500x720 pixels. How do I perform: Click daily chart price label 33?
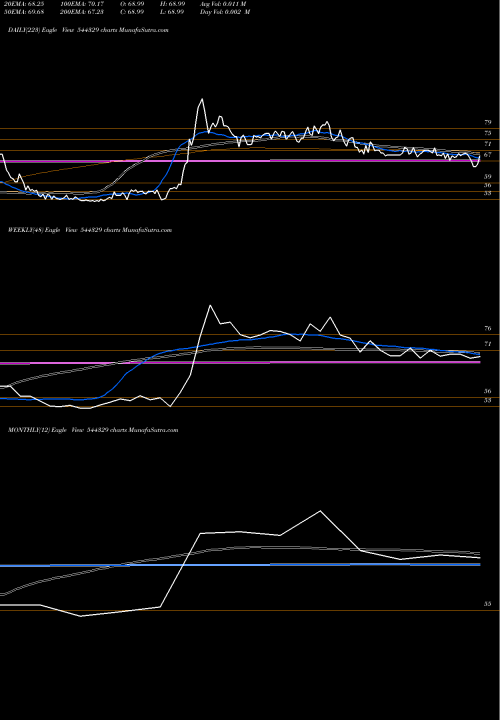coord(488,193)
